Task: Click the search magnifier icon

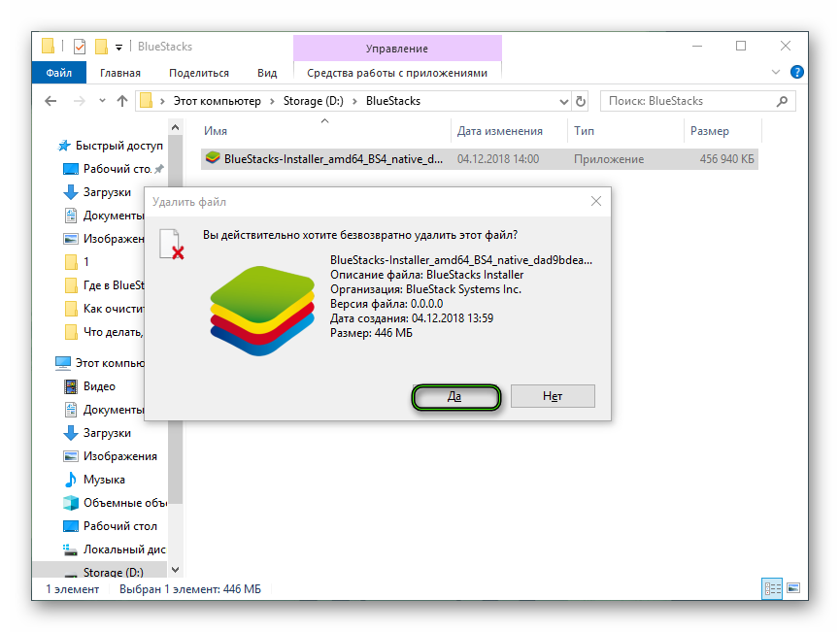Action: pos(782,101)
